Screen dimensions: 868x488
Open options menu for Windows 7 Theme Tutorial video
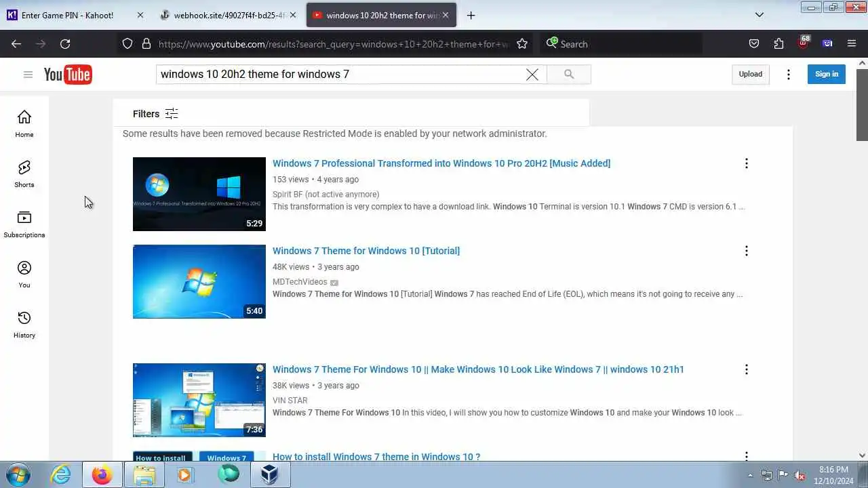[x=747, y=251]
